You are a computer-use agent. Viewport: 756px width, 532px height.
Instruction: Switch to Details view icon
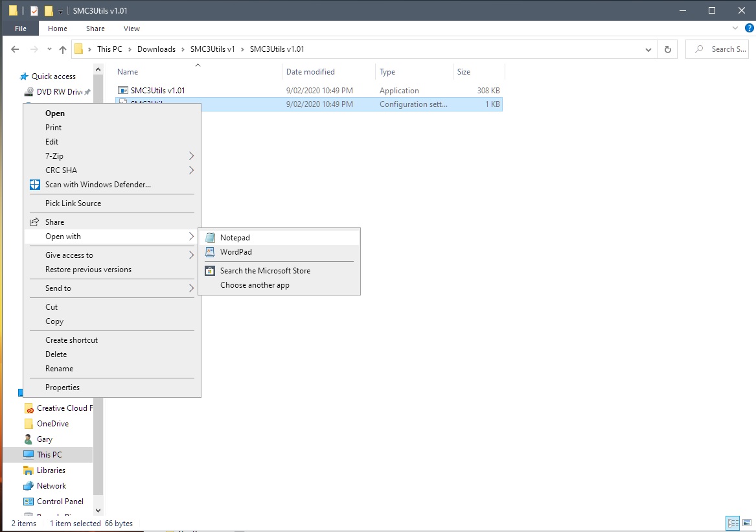733,523
